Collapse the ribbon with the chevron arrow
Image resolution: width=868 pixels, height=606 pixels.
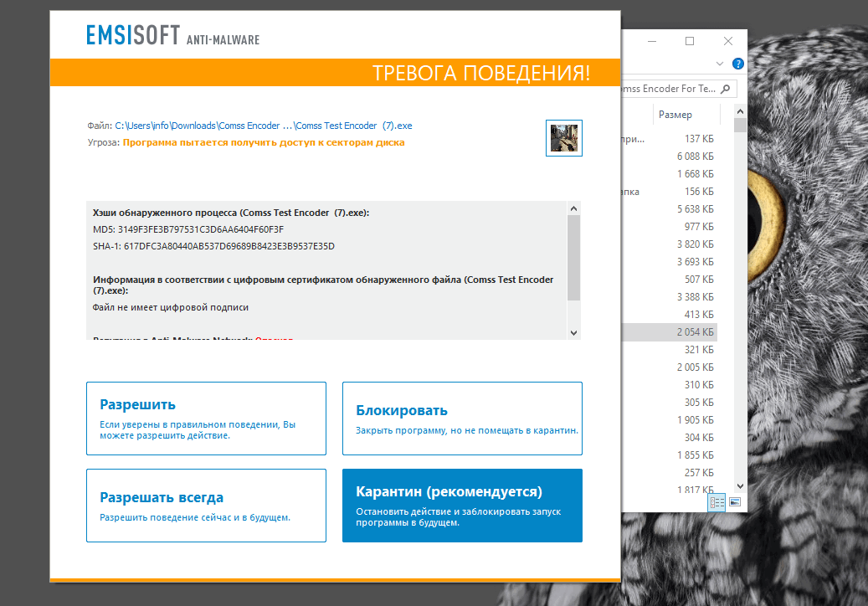(x=719, y=63)
